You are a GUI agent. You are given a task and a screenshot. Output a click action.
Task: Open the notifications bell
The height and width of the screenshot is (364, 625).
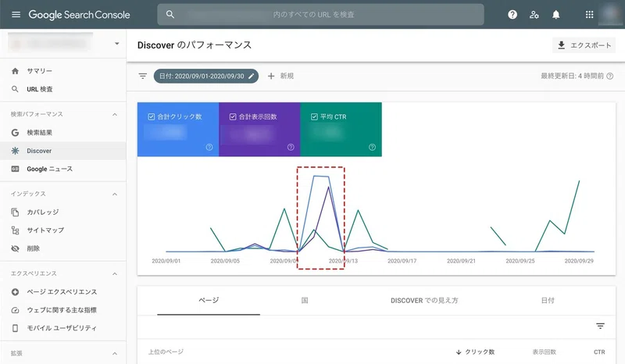tap(555, 15)
